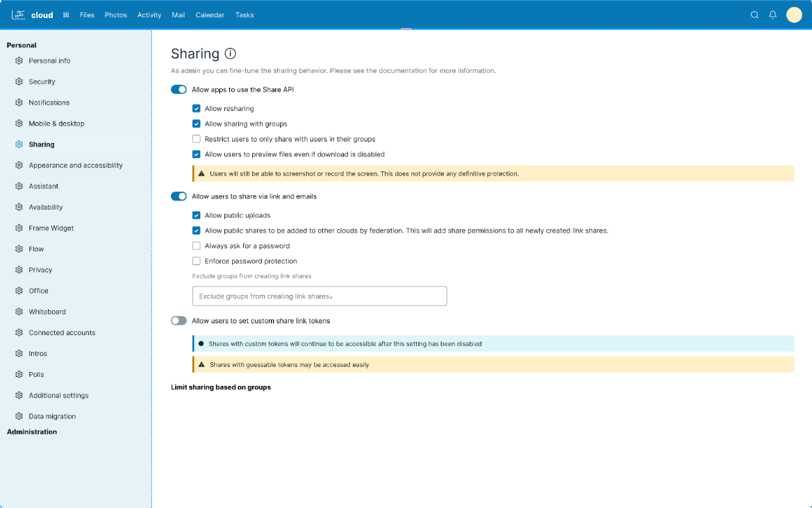Uncheck Allow sharing with groups
The image size is (812, 508).
(197, 124)
